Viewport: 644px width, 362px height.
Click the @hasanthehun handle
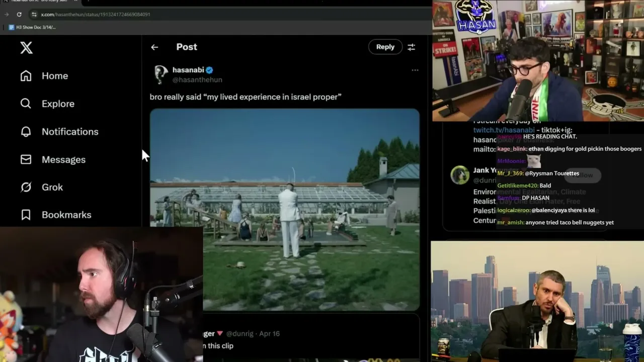[x=197, y=79]
